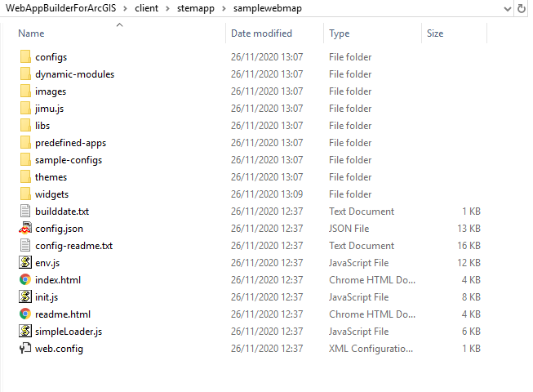Select the jimu.js folder name
The width and height of the screenshot is (533, 392).
tap(49, 109)
